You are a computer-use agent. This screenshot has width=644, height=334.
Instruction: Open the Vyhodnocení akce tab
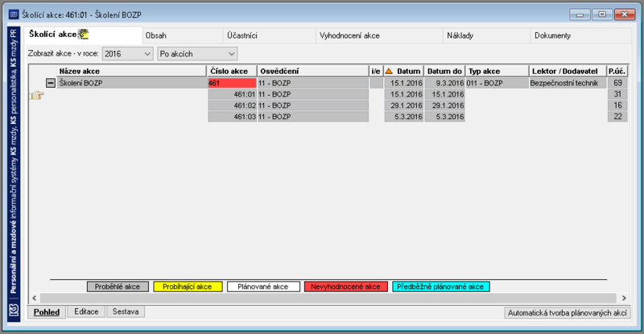pos(378,35)
